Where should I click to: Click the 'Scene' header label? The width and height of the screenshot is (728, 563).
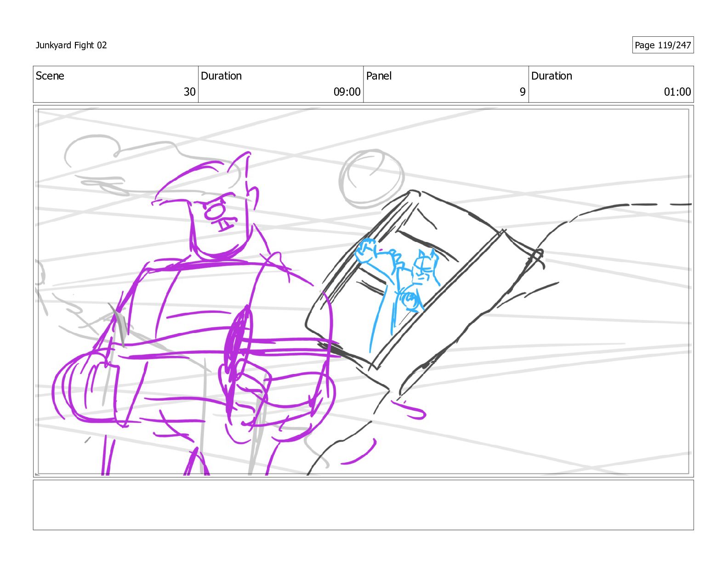[50, 76]
